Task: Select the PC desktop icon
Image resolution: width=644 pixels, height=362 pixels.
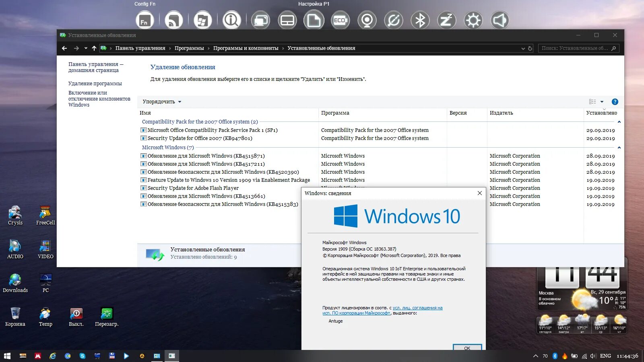Action: (x=45, y=283)
